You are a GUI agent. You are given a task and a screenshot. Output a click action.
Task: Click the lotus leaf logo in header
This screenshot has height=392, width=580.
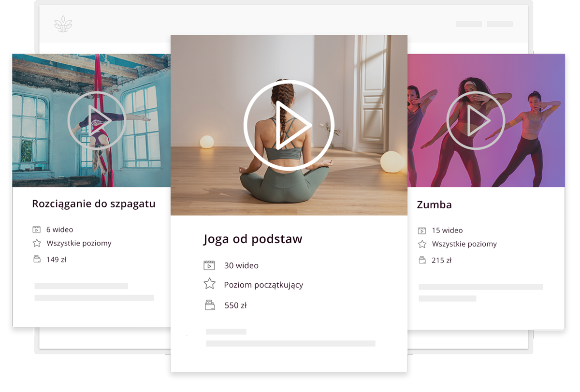[x=63, y=24]
